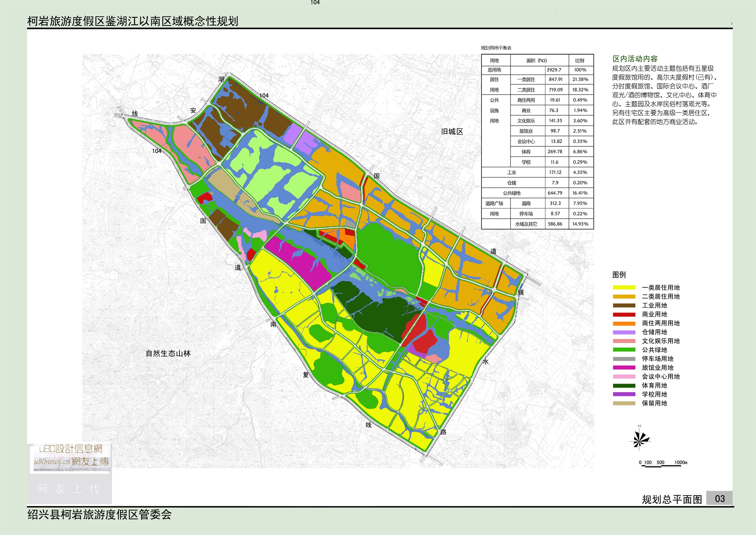Screen dimensions: 756x535
Task: Click the 14.93% 水域及其它 ratio cell
Action: click(580, 224)
